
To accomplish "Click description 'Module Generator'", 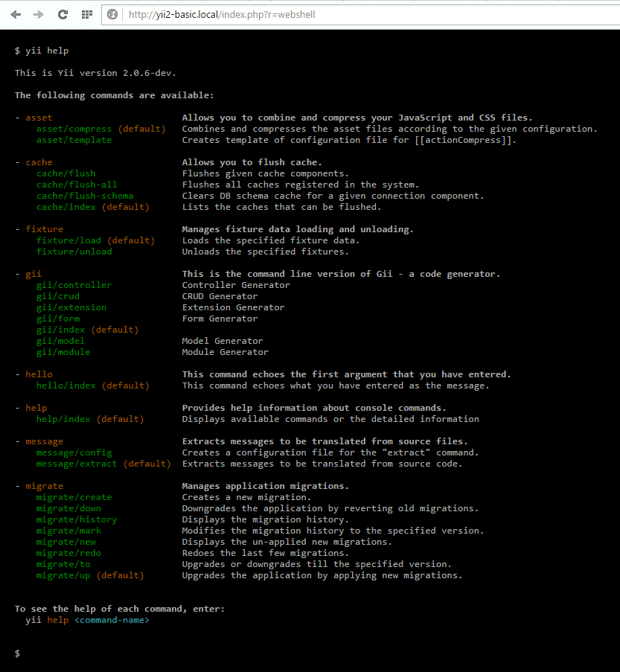I will coord(225,351).
